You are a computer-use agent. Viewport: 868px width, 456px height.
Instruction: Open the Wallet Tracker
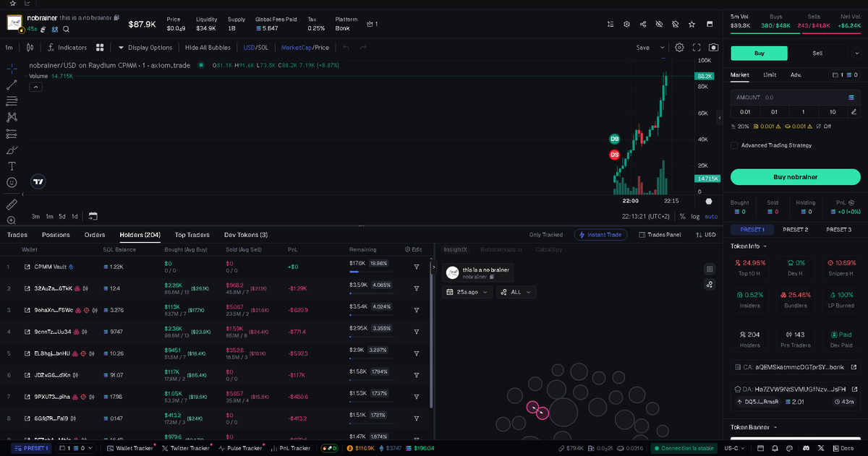pos(129,448)
